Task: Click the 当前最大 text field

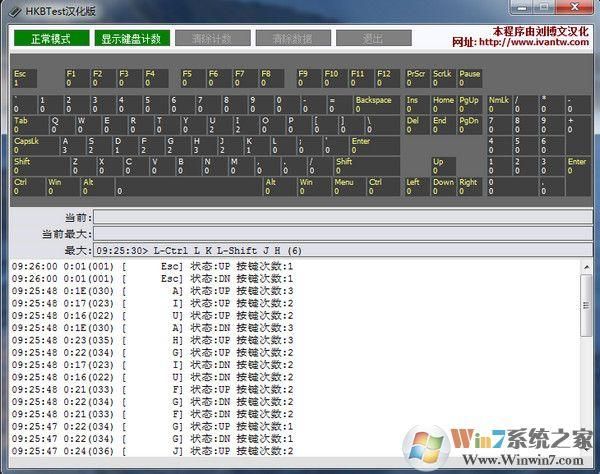Action: tap(343, 234)
